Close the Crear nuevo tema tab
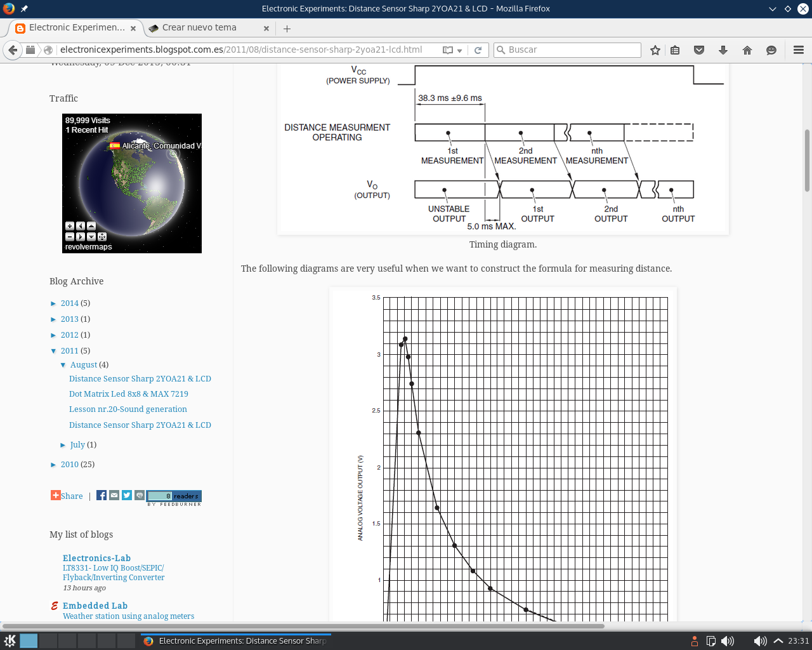812x650 pixels. pyautogui.click(x=266, y=29)
